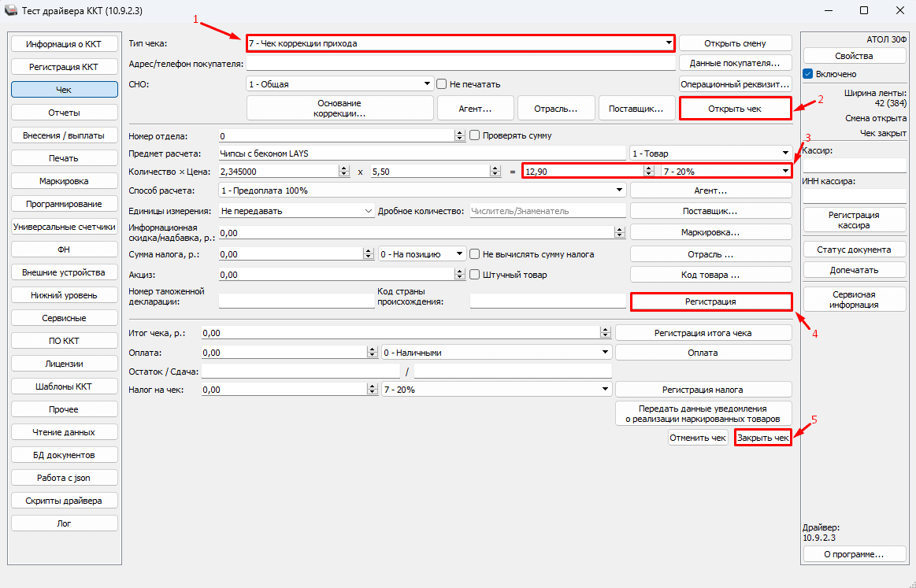
Task: Click the Регистрация button for the item
Action: (710, 301)
